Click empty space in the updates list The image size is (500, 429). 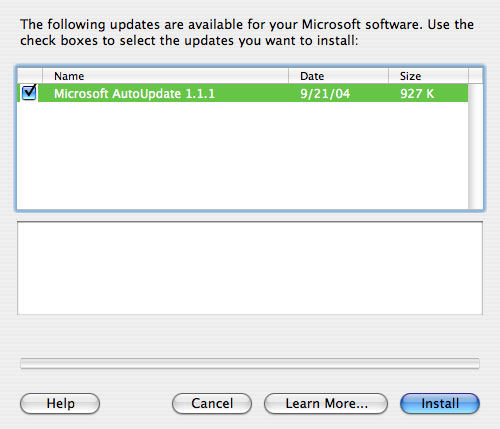(243, 156)
